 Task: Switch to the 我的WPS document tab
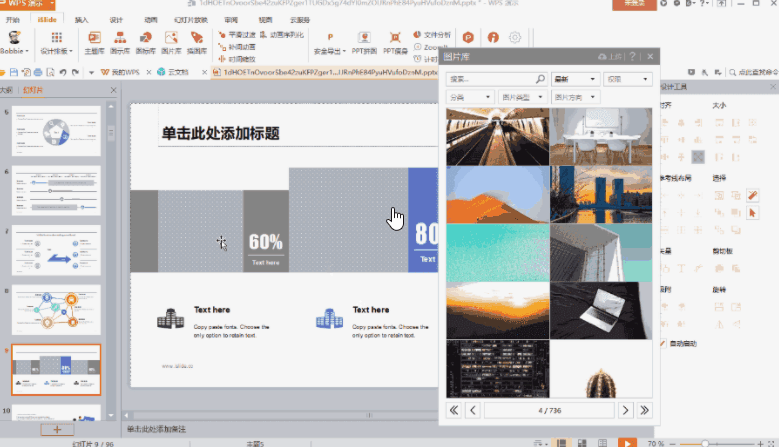(x=121, y=72)
